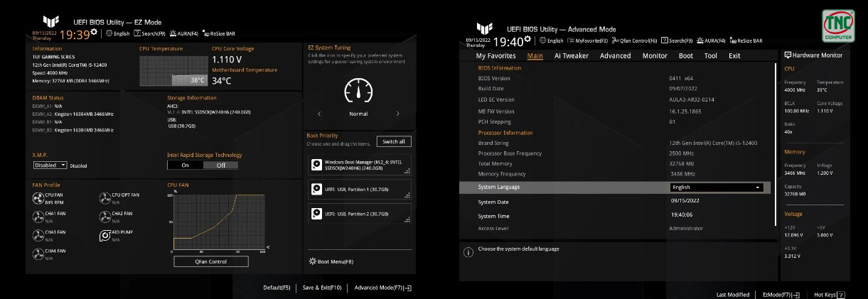868x299 pixels.
Task: Turn Intel Rapid Storage Technology Off
Action: 221,165
